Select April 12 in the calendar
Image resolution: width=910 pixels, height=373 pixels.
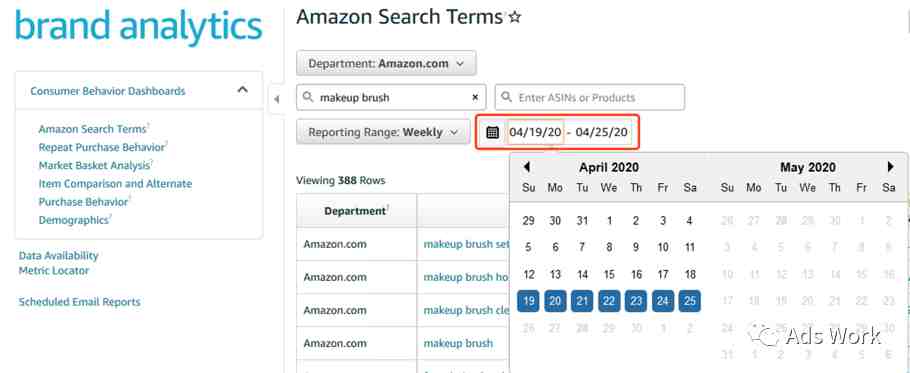click(x=529, y=275)
